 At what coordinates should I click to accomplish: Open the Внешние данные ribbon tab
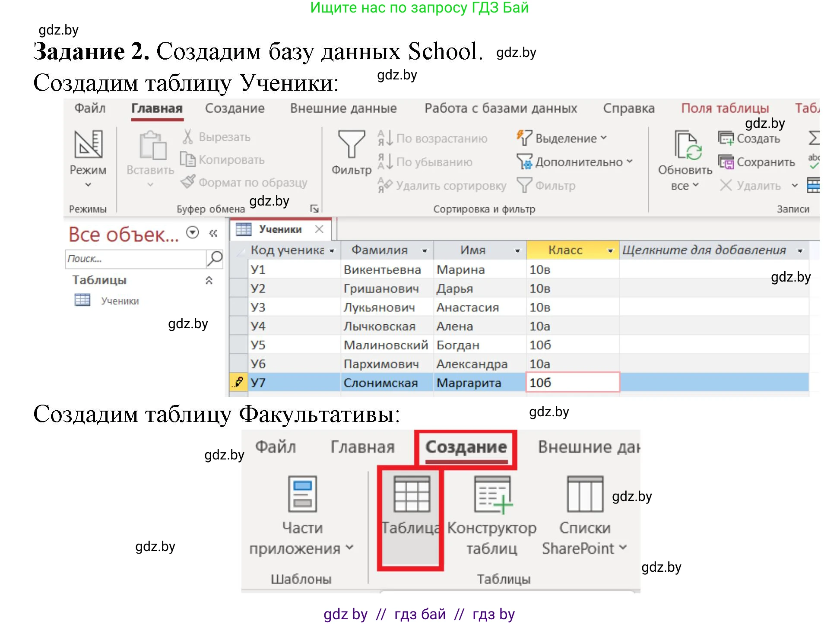(x=343, y=108)
